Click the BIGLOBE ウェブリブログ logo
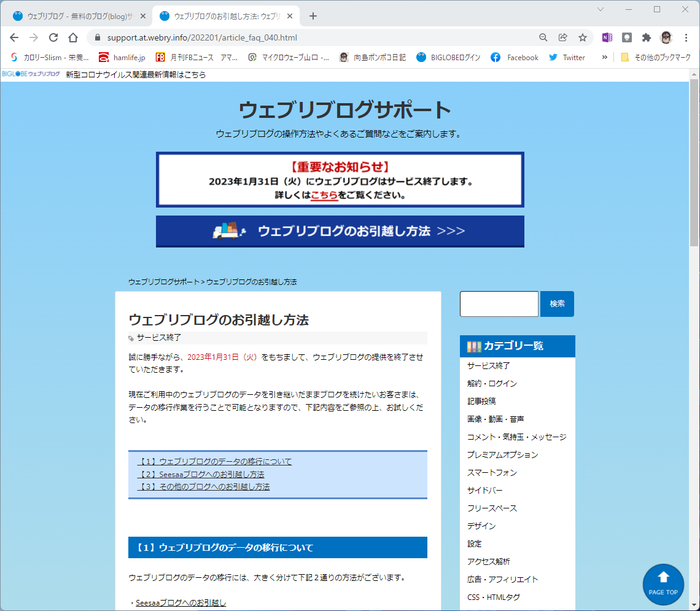Screen dimensions: 700x611 31,74
